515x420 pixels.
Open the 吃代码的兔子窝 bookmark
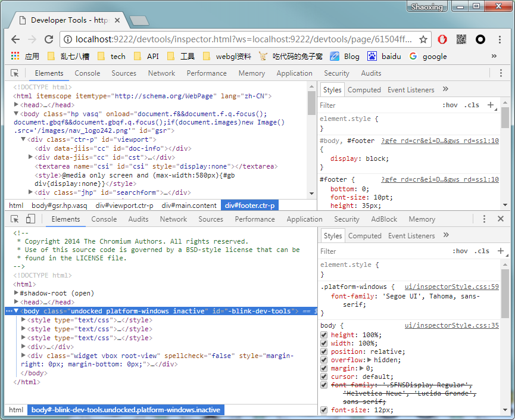coord(291,56)
